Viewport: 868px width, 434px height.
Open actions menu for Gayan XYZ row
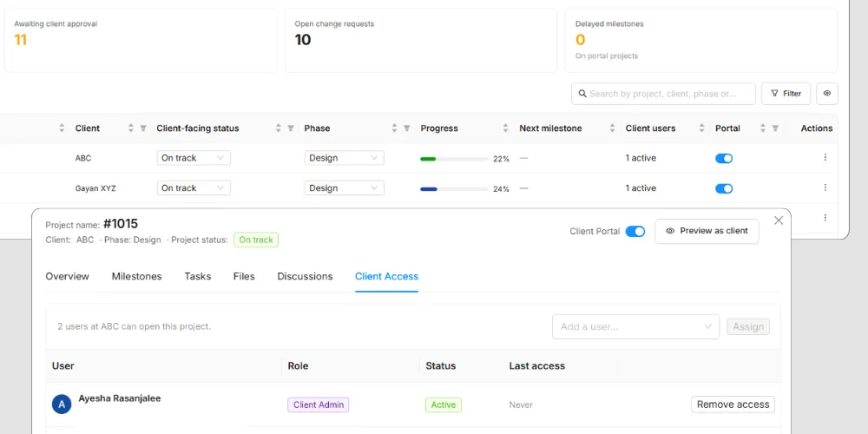click(825, 187)
